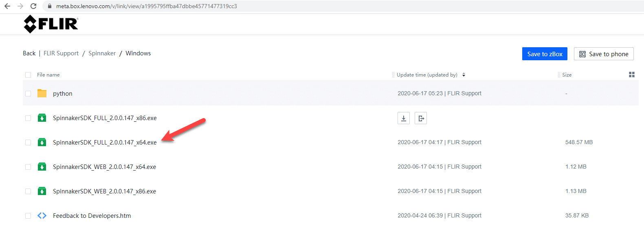
Task: Click the FLIR logo
Action: pyautogui.click(x=51, y=24)
